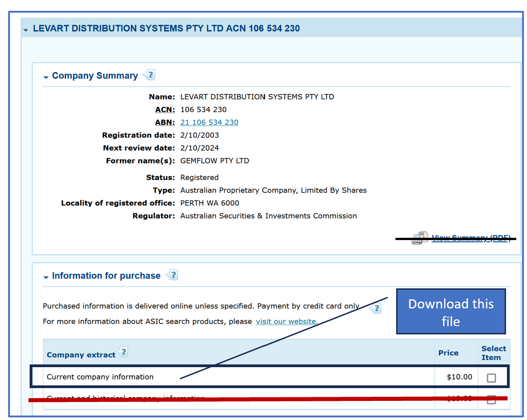Click the $10.00 price for current information
The image size is (527, 420).
[460, 377]
